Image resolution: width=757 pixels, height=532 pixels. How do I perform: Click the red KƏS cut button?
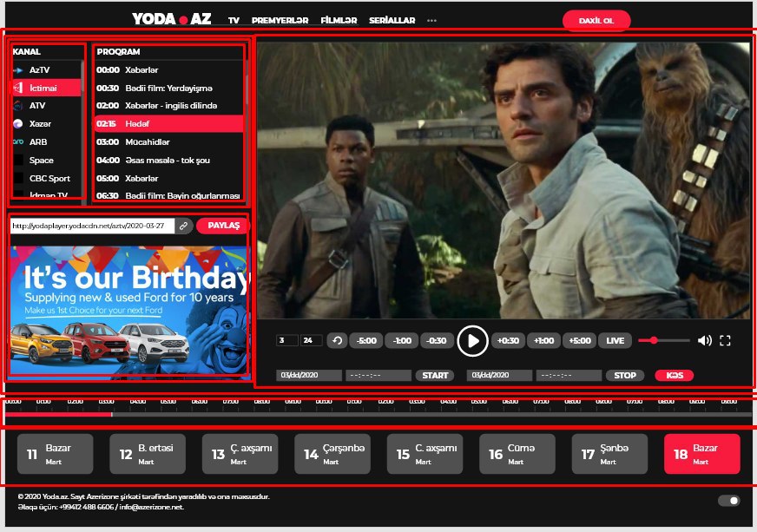(x=674, y=376)
